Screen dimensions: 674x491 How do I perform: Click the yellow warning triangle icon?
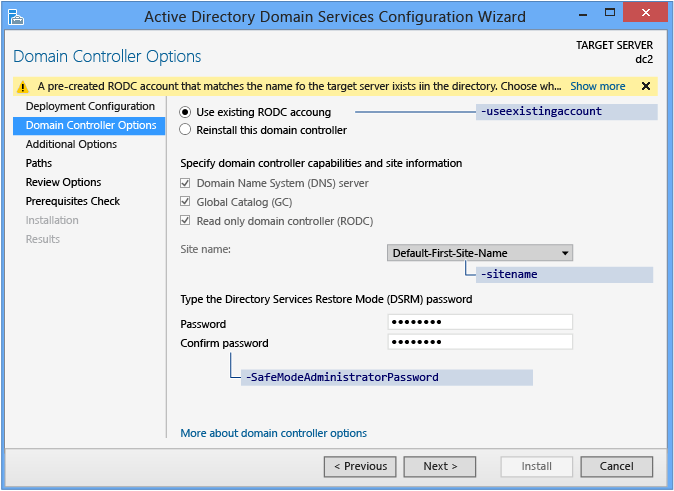click(22, 87)
